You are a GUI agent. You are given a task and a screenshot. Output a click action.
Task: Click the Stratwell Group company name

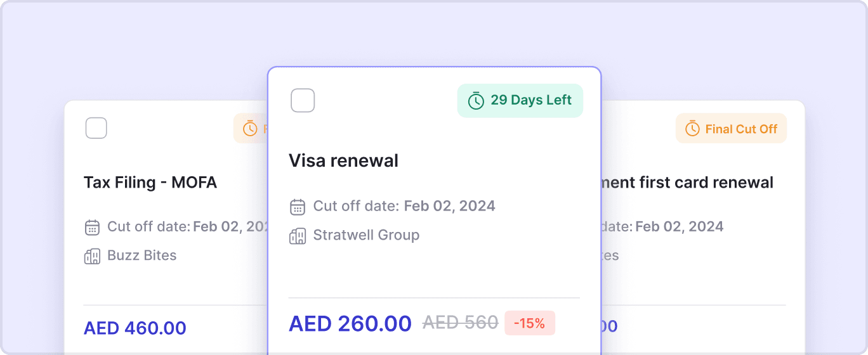tap(366, 235)
